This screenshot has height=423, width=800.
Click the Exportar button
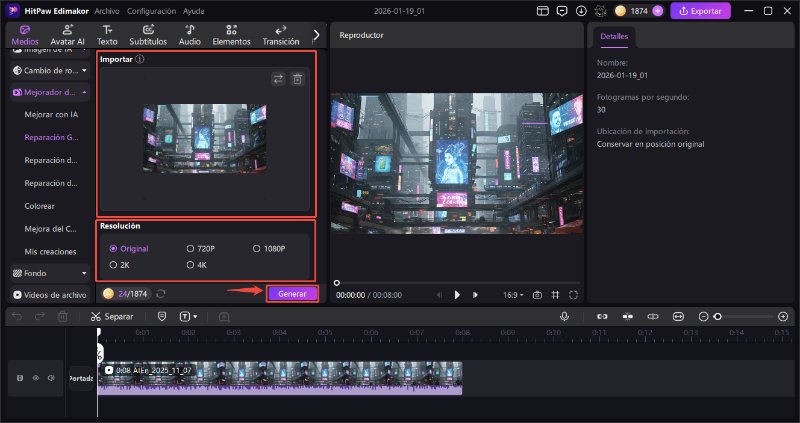tap(701, 11)
